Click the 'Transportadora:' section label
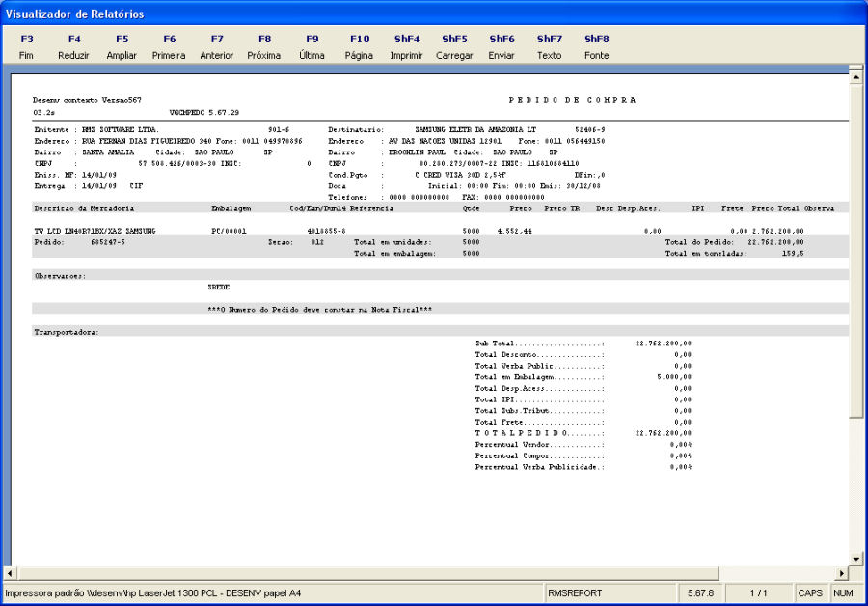This screenshot has height=606, width=868. 67,332
